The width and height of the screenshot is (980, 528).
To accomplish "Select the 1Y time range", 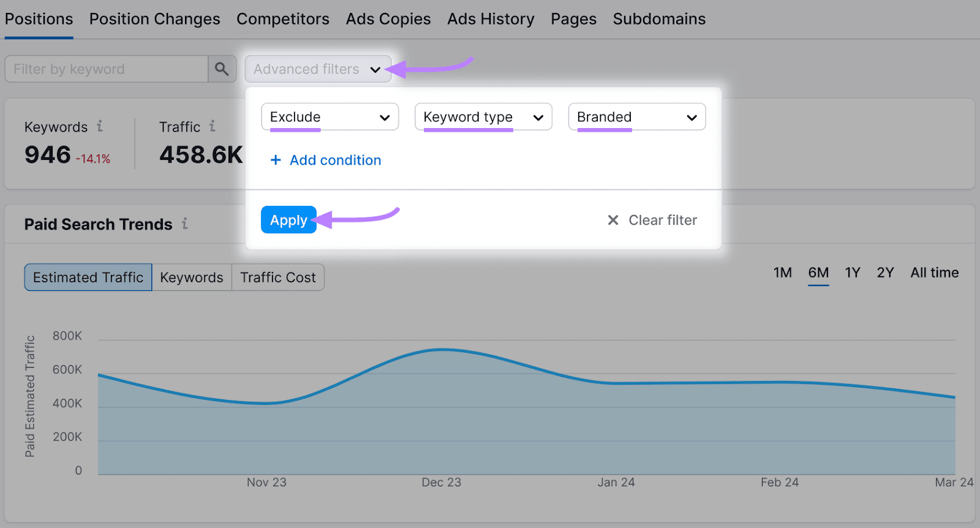I will click(x=853, y=273).
